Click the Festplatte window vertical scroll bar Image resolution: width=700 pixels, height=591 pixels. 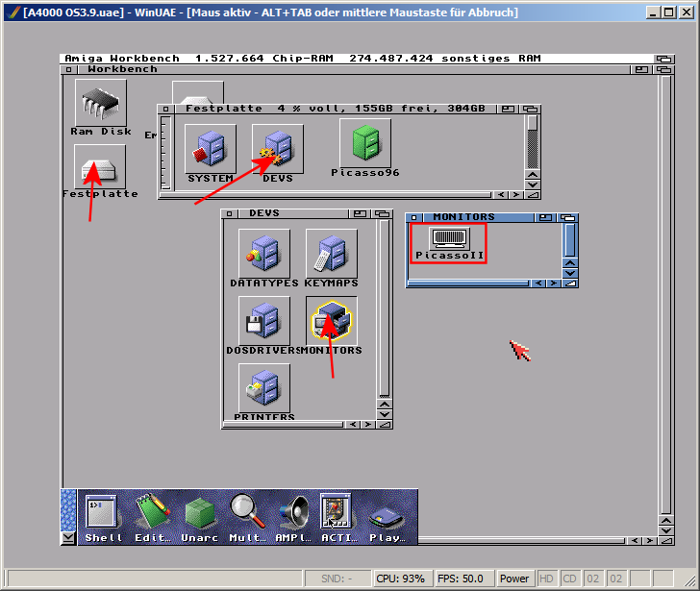coord(533,142)
